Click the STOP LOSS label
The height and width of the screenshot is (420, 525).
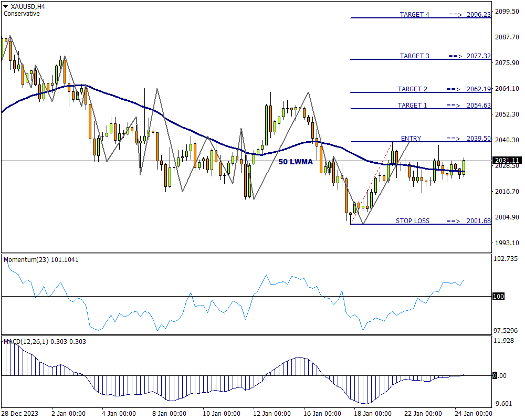click(x=412, y=220)
